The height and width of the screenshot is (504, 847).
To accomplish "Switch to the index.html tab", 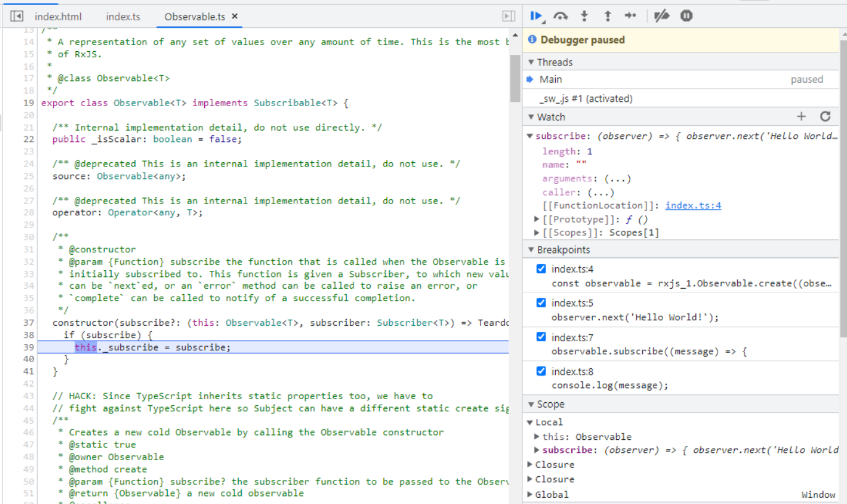I will click(x=58, y=17).
